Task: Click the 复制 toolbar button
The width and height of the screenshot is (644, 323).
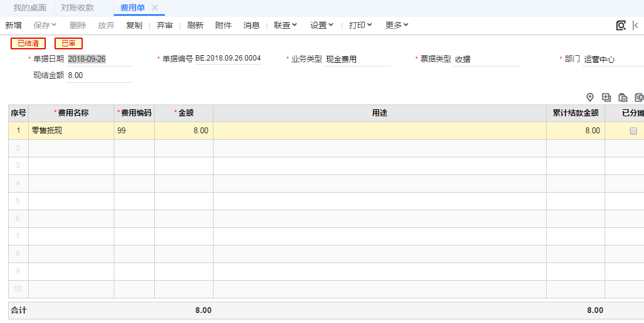Action: (134, 25)
